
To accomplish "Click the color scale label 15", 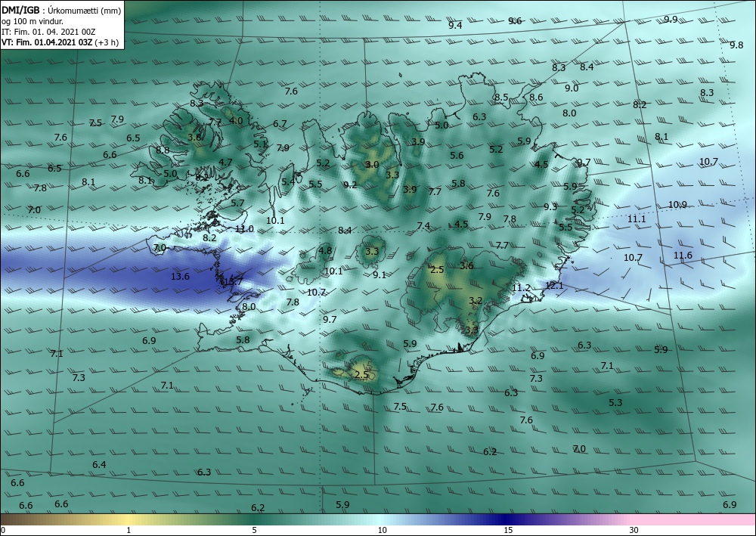I will pyautogui.click(x=508, y=530).
